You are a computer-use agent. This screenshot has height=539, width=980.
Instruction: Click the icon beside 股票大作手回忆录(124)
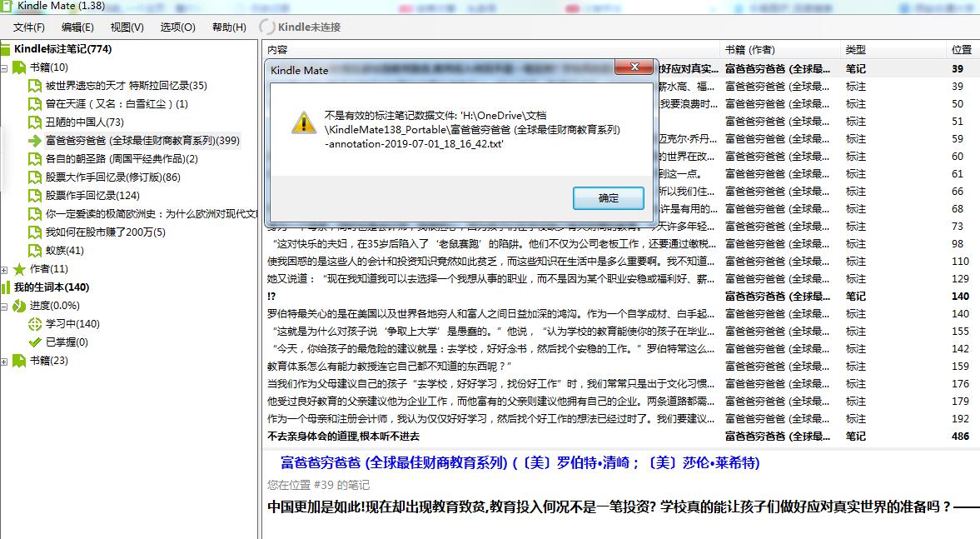pos(33,195)
